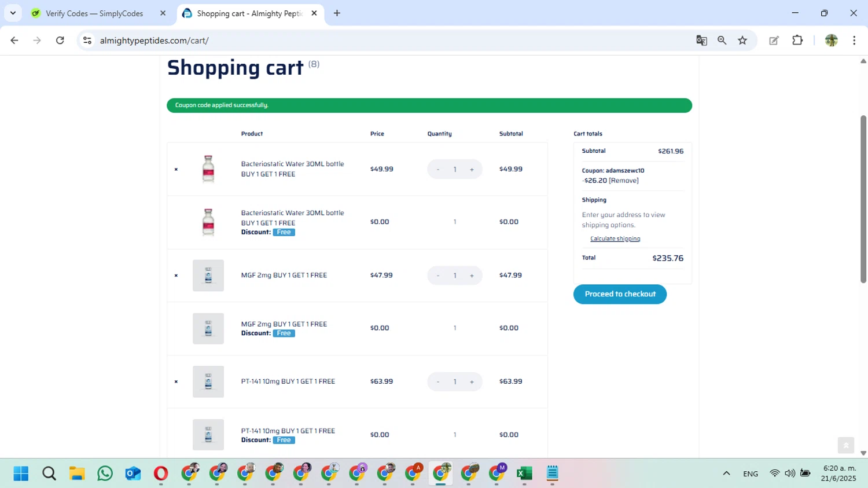Click scroll-to-top arrow button

click(x=845, y=445)
